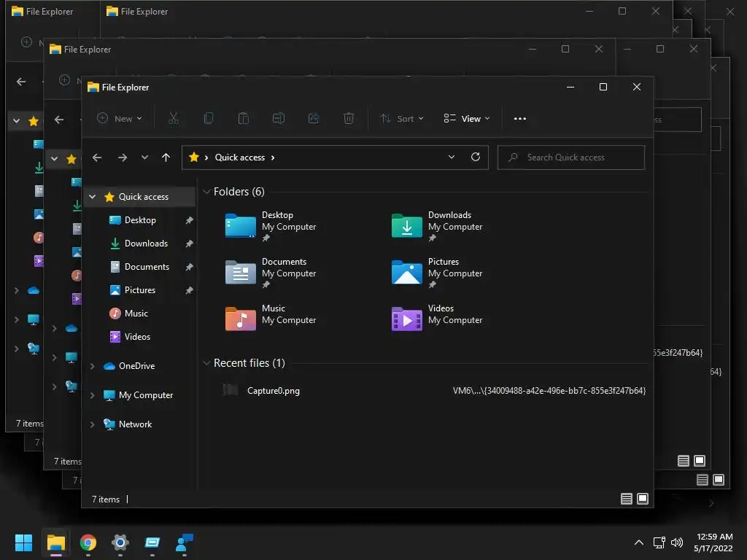The width and height of the screenshot is (747, 560).
Task: Switch to large thumbnails view in status bar
Action: click(x=643, y=499)
